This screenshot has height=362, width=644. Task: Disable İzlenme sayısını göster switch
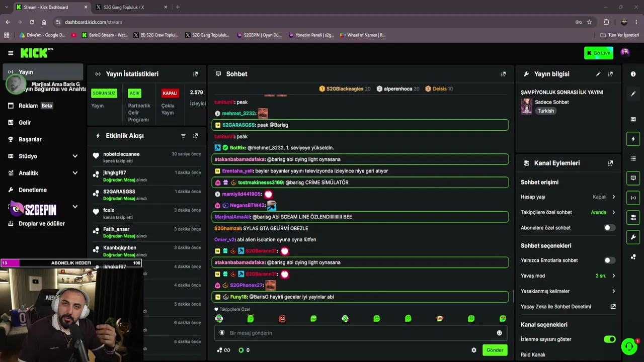[609, 339]
